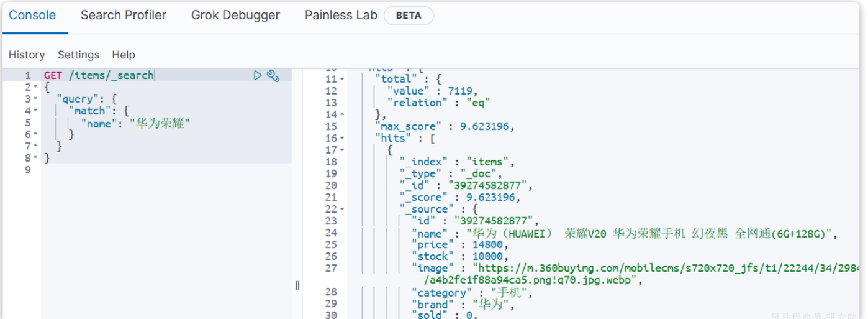This screenshot has width=868, height=319.
Task: Open the Search Profiler tab
Action: 124,16
